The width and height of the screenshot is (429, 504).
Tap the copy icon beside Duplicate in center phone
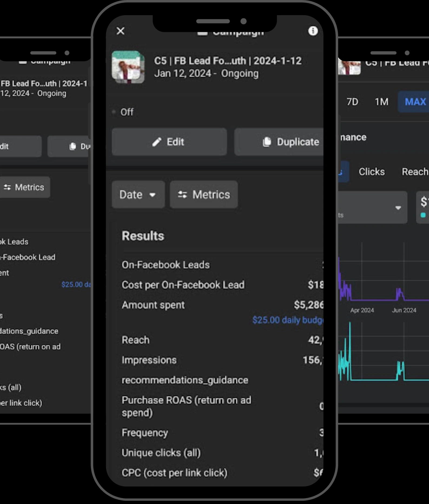coord(267,142)
